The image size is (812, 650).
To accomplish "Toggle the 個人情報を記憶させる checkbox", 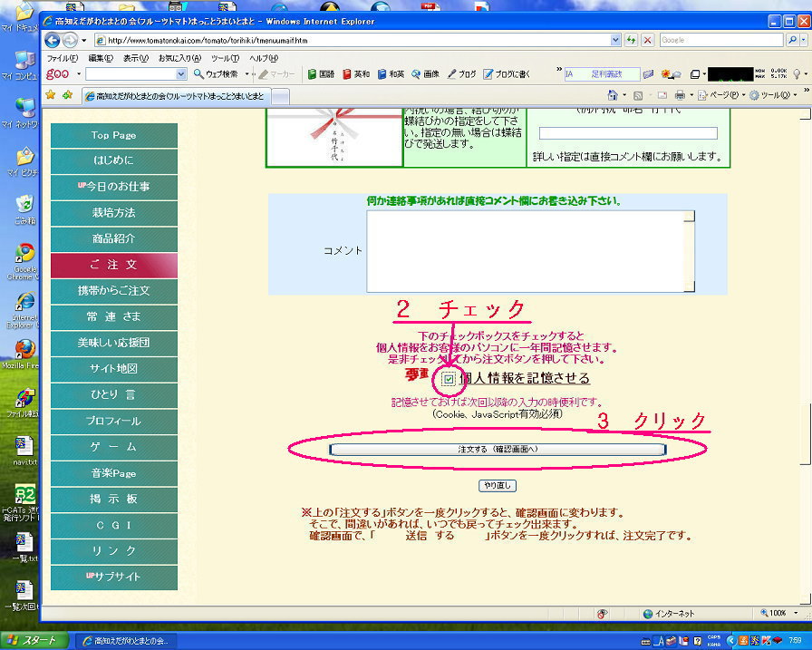I will (449, 379).
